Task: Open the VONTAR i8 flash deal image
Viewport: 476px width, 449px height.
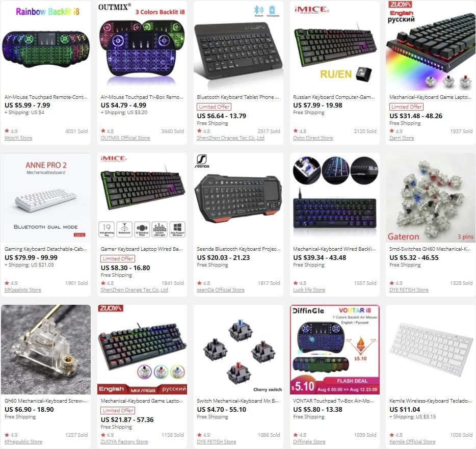Action: coord(334,350)
